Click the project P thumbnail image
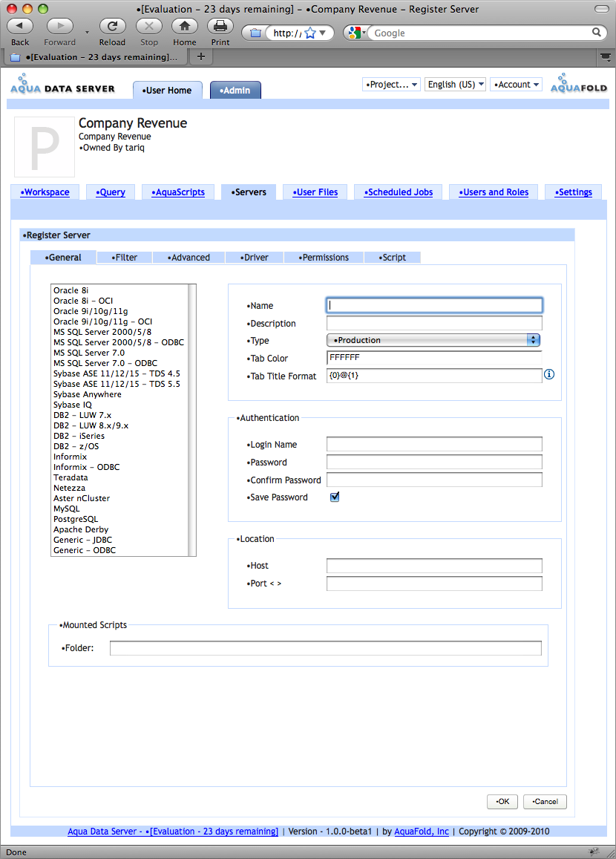616x859 pixels. 45,147
